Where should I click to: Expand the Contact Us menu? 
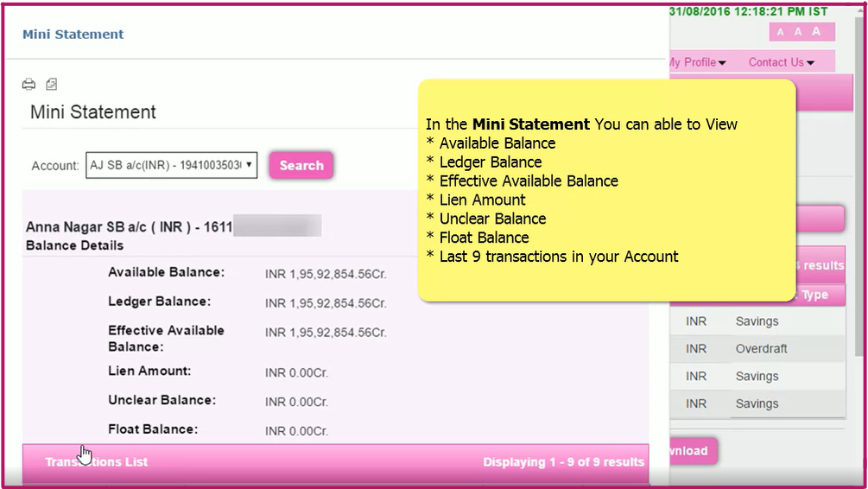[x=781, y=62]
